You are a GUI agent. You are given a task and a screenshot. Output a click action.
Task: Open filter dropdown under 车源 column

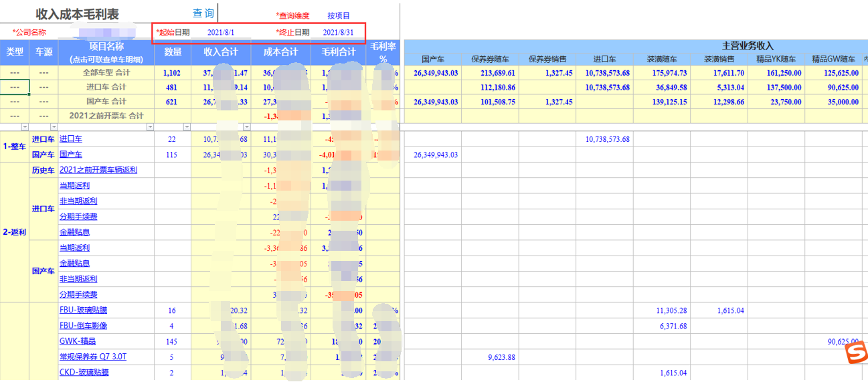pyautogui.click(x=54, y=127)
